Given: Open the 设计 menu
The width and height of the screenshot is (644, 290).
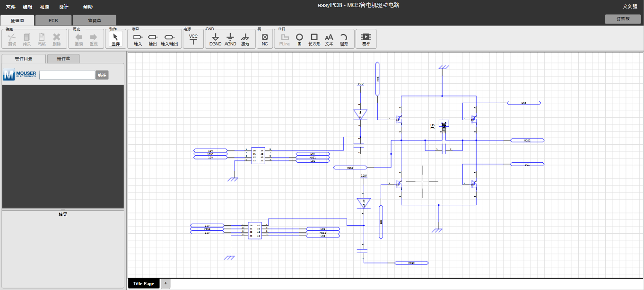Looking at the screenshot, I should (64, 7).
